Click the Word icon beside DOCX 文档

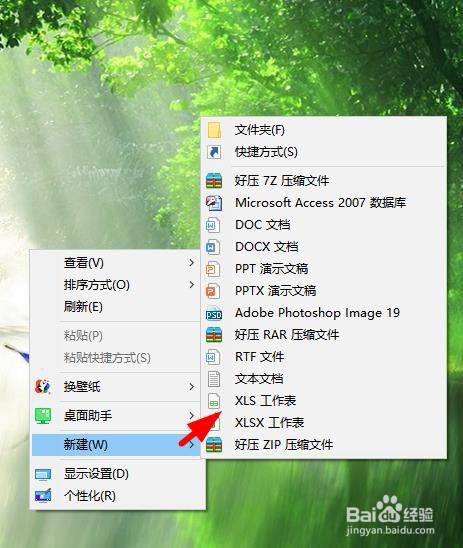213,247
